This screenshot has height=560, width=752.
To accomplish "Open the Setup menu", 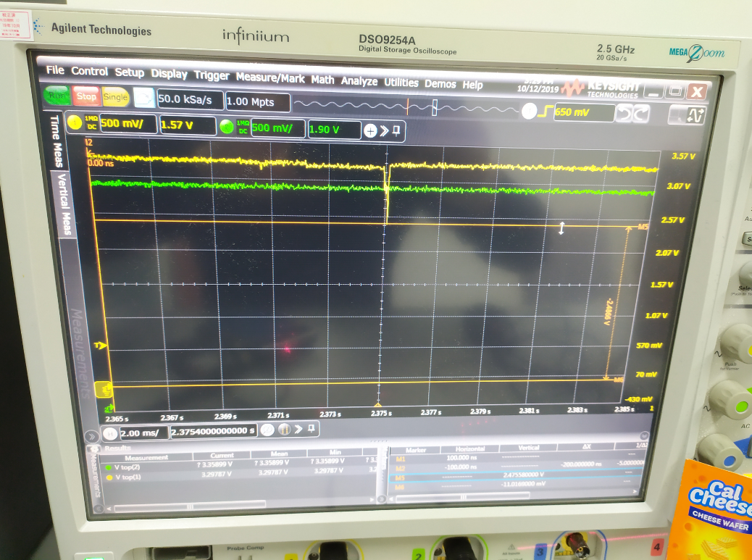I will 130,72.
